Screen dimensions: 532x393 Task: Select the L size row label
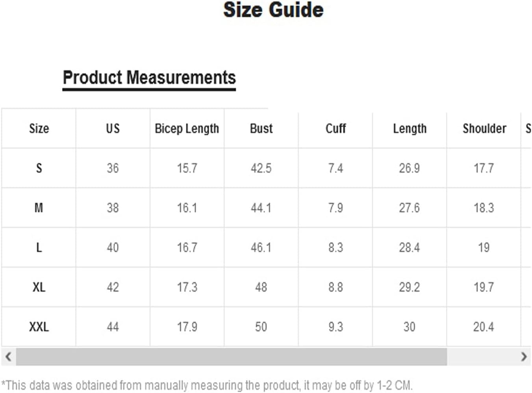click(39, 247)
